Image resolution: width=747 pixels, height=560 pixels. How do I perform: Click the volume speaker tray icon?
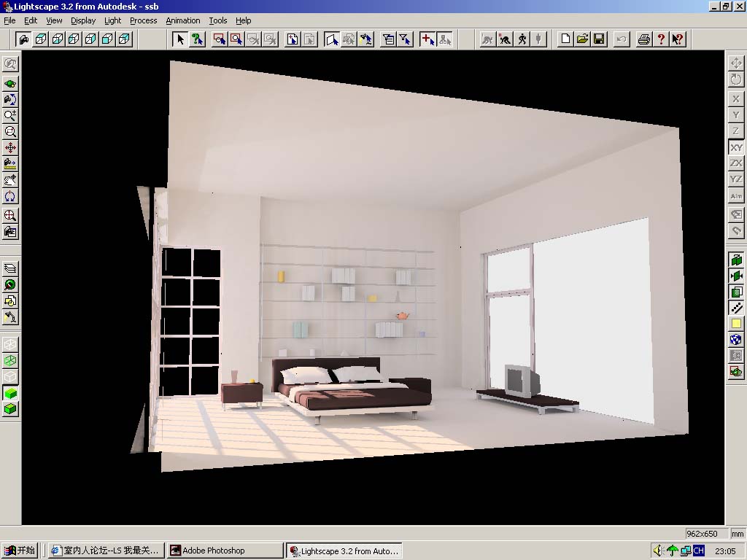(658, 551)
